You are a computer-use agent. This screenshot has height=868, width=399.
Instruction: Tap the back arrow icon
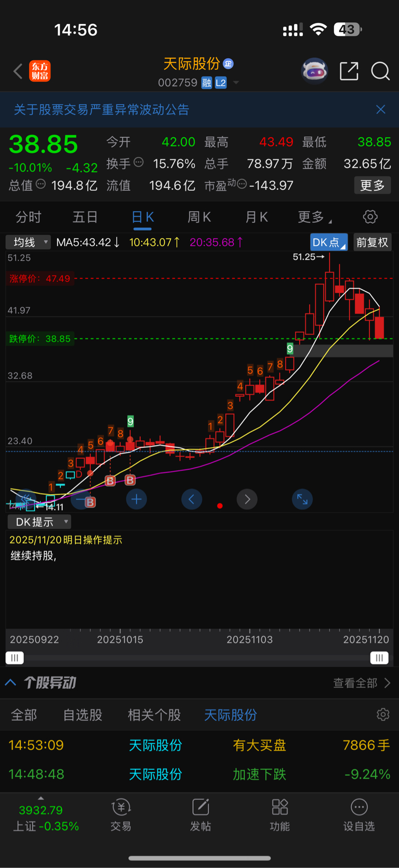click(18, 71)
